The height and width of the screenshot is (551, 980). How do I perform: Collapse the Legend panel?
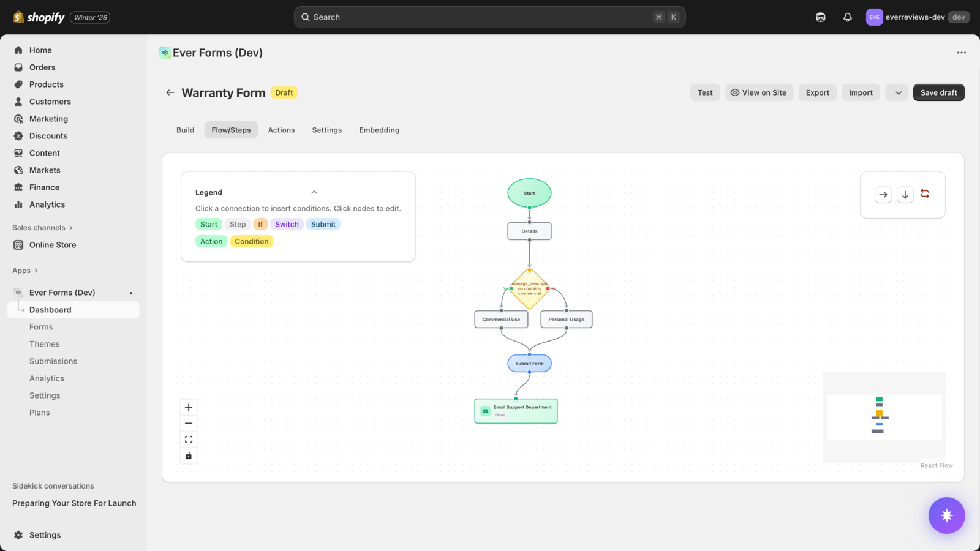click(x=314, y=192)
